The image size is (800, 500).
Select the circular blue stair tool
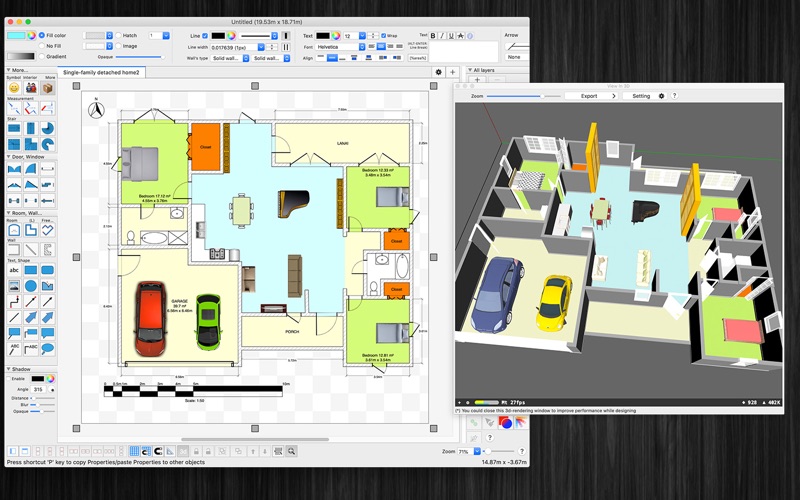[48, 128]
